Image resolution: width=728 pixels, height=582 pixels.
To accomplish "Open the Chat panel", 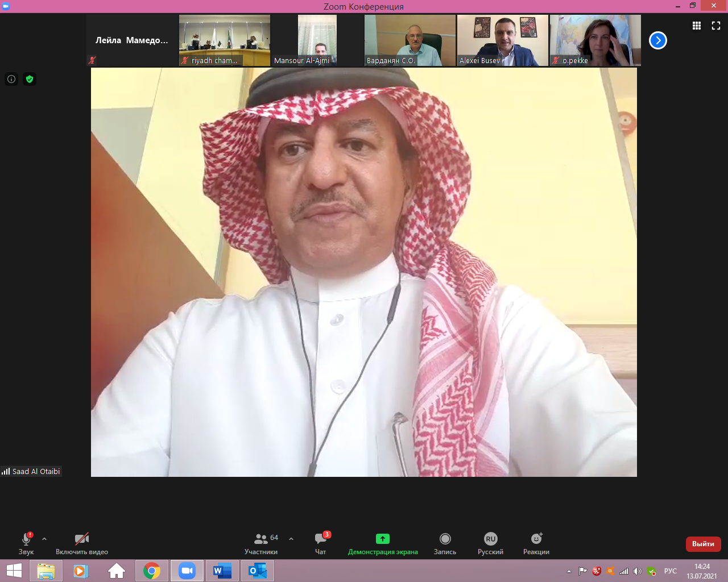I will point(321,543).
